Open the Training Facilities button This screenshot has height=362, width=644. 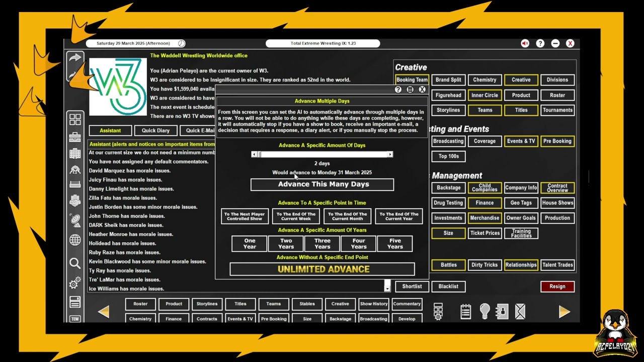pos(521,233)
